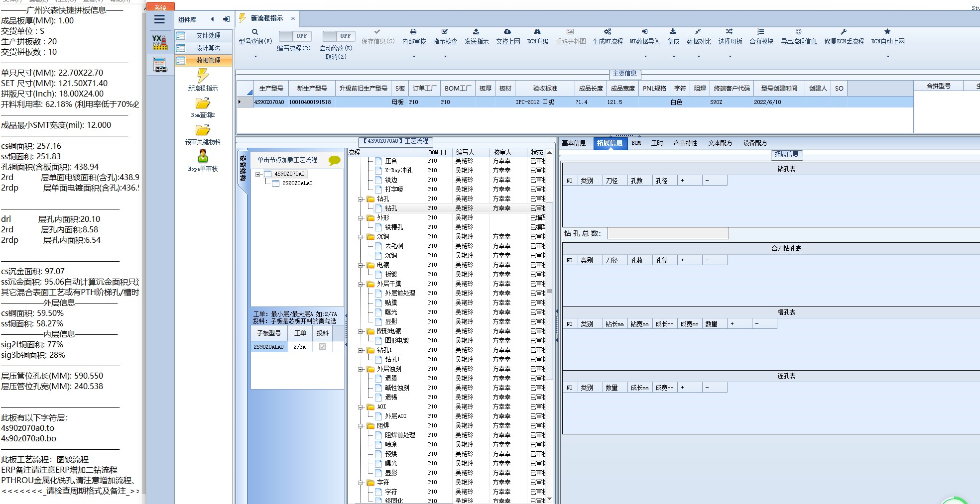This screenshot has height=504, width=980.
Task: Toggle the 投料 checkbox for 2S90Z0ALA0
Action: click(x=322, y=347)
